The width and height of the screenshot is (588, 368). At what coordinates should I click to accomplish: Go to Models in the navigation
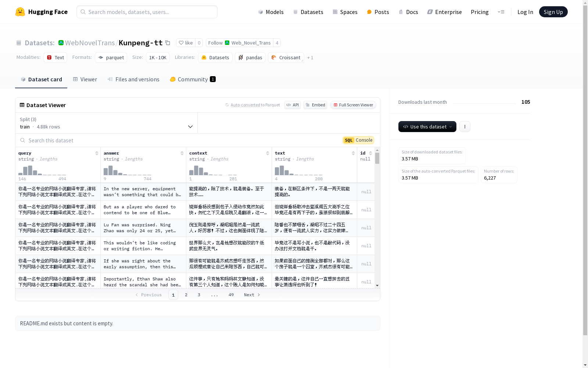271,12
